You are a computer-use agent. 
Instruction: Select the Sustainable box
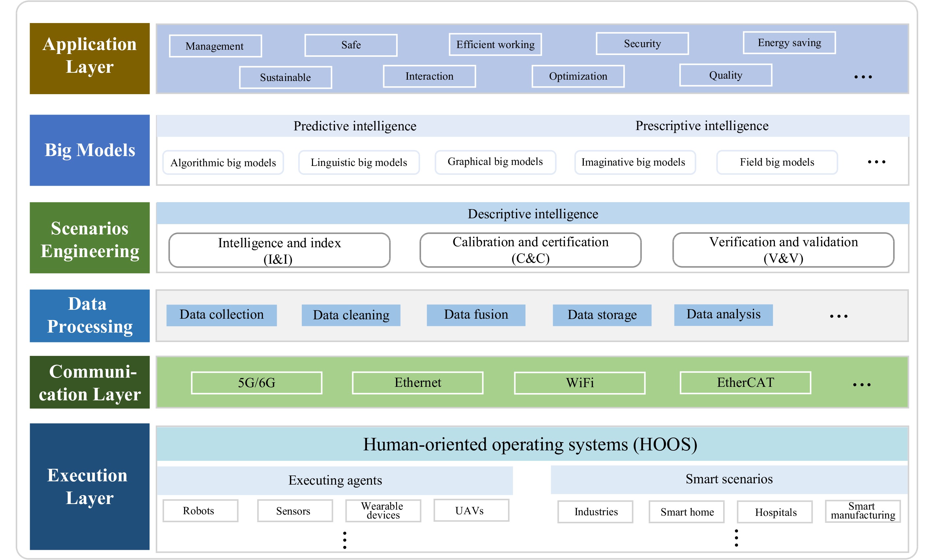[x=285, y=77]
